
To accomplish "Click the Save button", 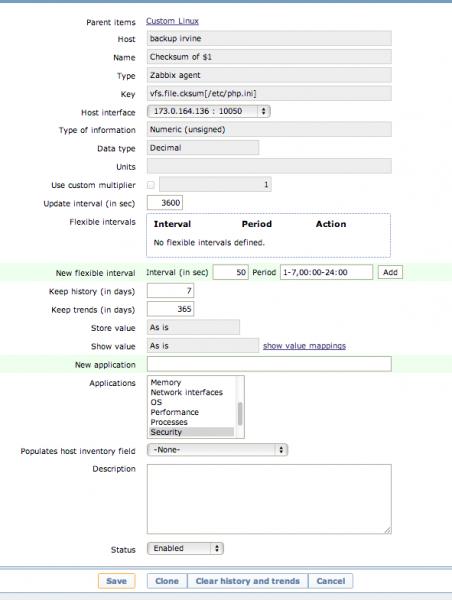I will (x=116, y=581).
